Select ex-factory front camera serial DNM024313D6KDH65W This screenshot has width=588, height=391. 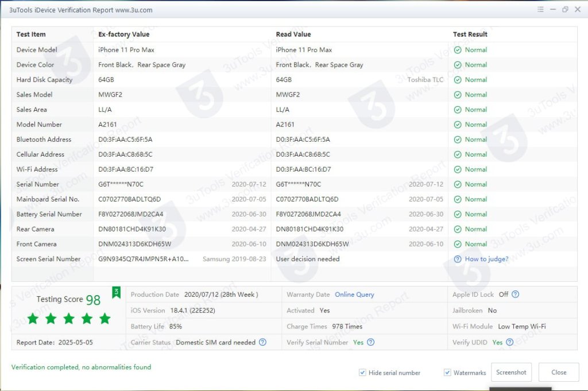click(134, 244)
